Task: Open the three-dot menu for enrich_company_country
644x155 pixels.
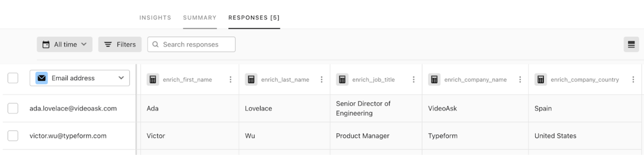Action: 633,80
